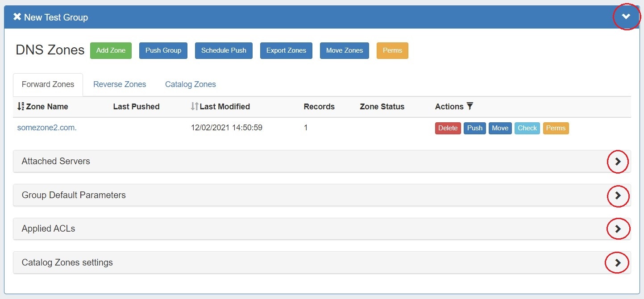The image size is (644, 299).
Task: Switch to the Reverse Zones tab
Action: click(x=120, y=84)
